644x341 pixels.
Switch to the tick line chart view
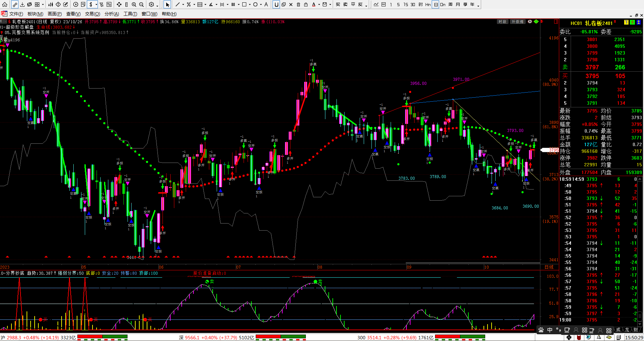376,4
